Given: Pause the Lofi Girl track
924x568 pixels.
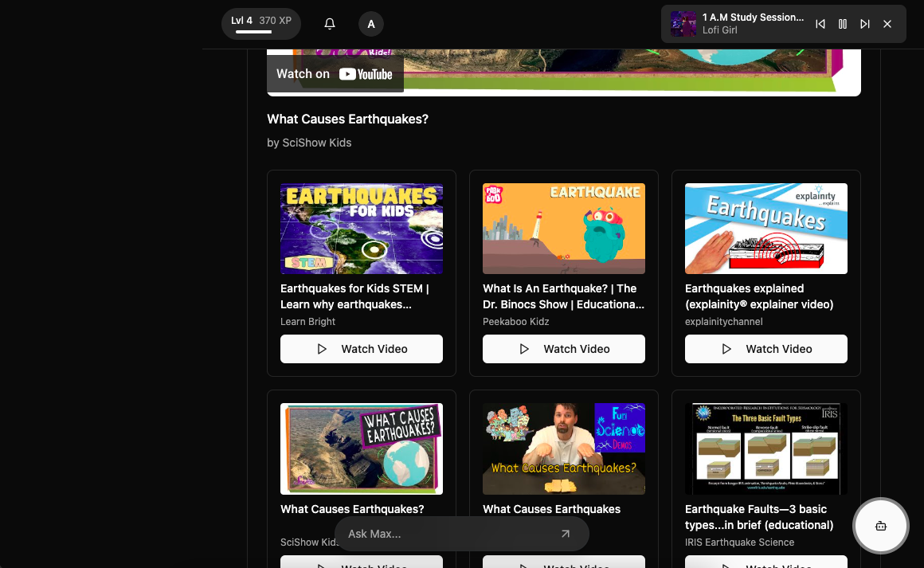Looking at the screenshot, I should click(843, 24).
